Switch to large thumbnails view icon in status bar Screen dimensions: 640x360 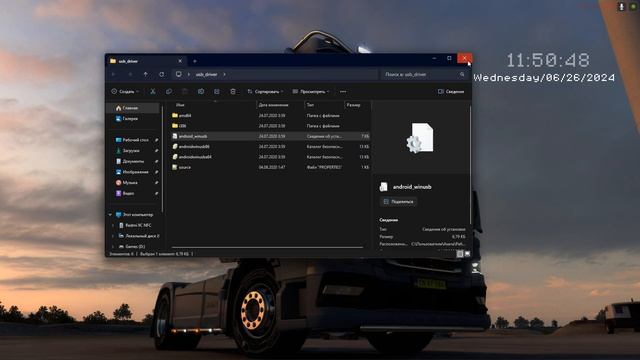coord(467,254)
